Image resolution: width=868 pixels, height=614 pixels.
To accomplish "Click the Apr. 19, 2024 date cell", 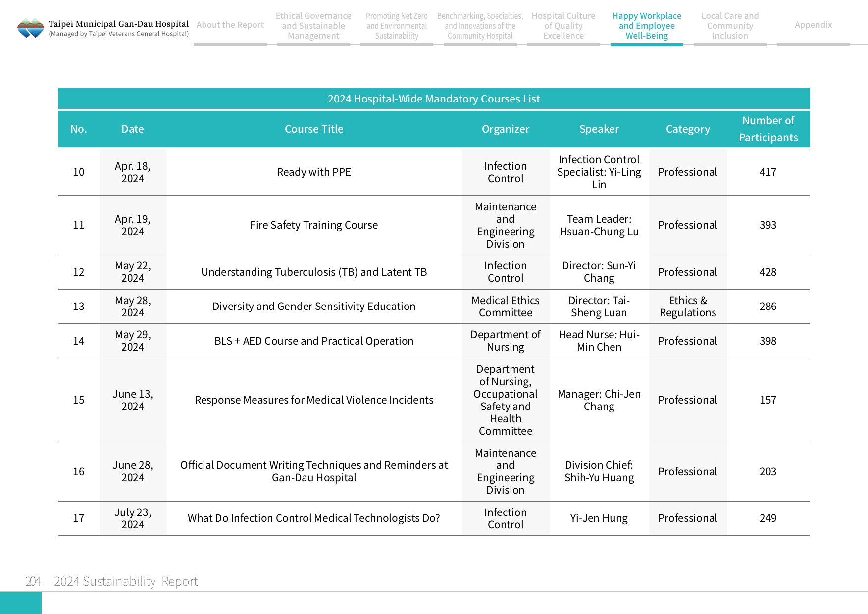I will click(x=133, y=225).
